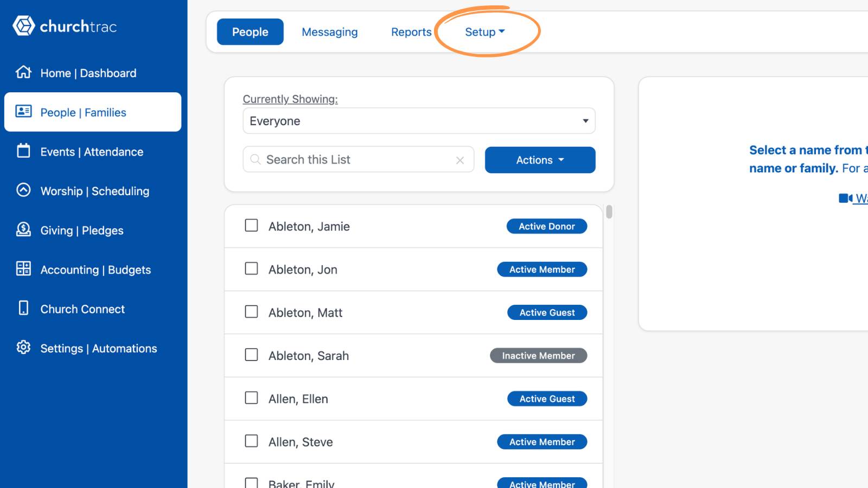Click the Accounting calculator grid icon
This screenshot has height=488, width=868.
point(23,268)
